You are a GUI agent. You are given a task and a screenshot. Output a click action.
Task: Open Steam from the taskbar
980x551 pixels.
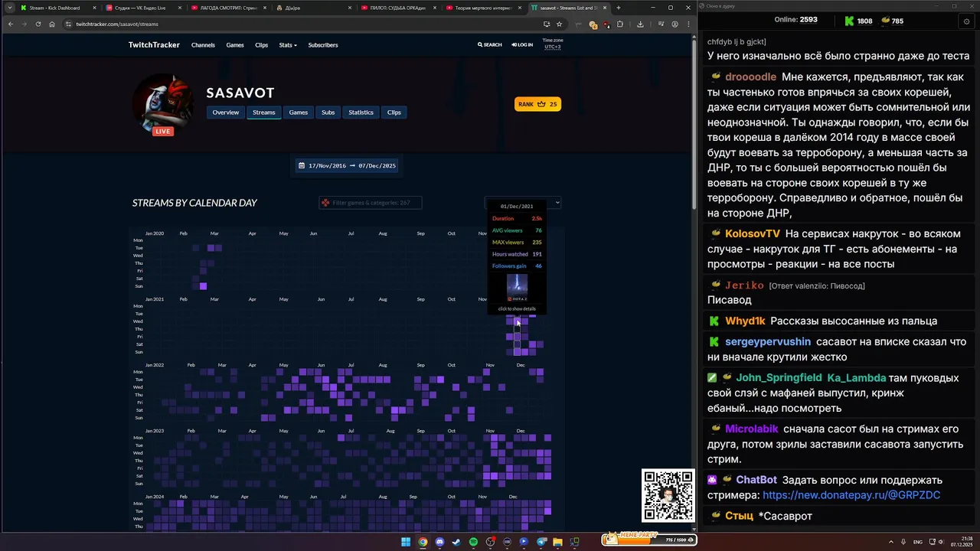pos(456,542)
